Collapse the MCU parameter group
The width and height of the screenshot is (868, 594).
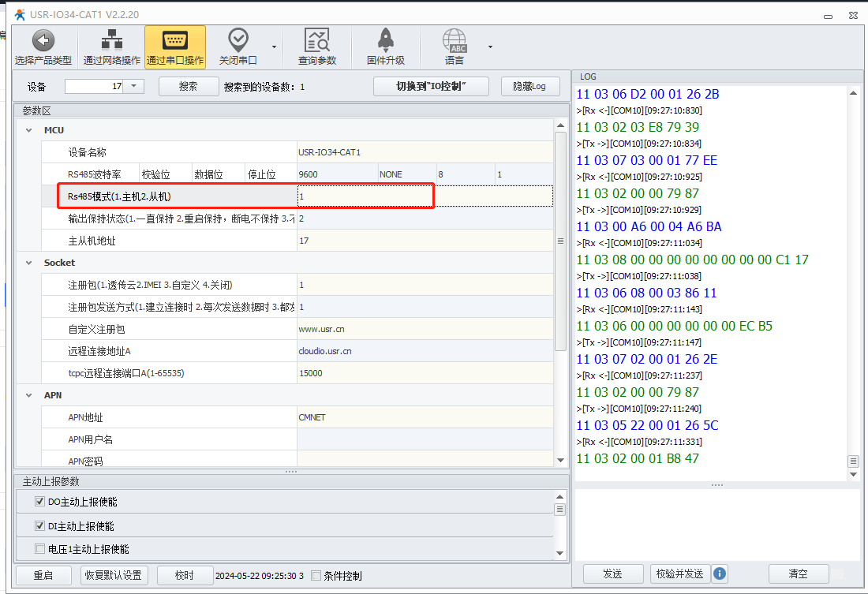point(29,130)
